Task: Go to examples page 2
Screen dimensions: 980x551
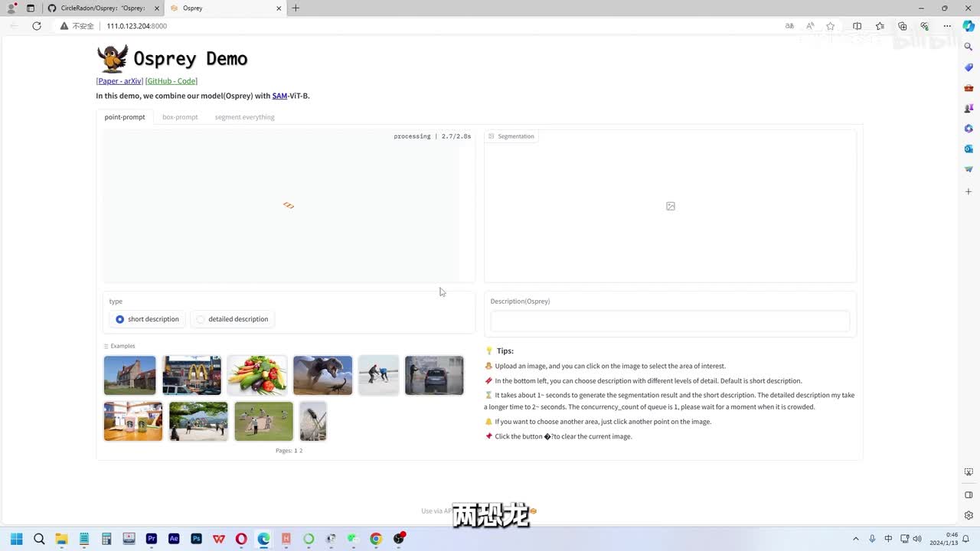Action: (x=301, y=451)
